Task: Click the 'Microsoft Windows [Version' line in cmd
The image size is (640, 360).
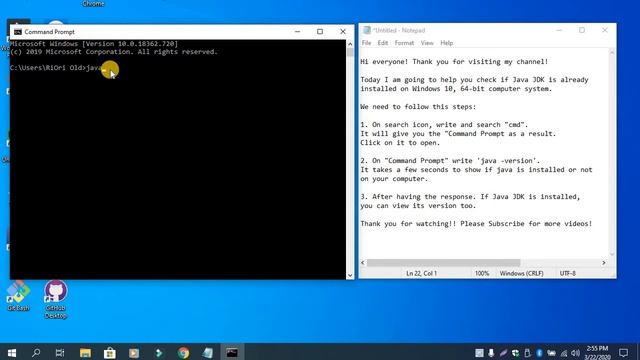Action: (x=94, y=44)
